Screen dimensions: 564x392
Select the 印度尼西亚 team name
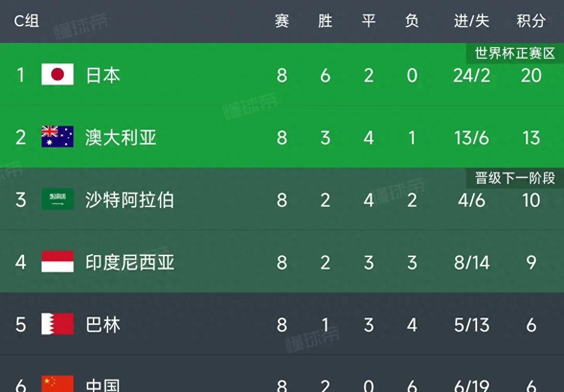click(129, 262)
